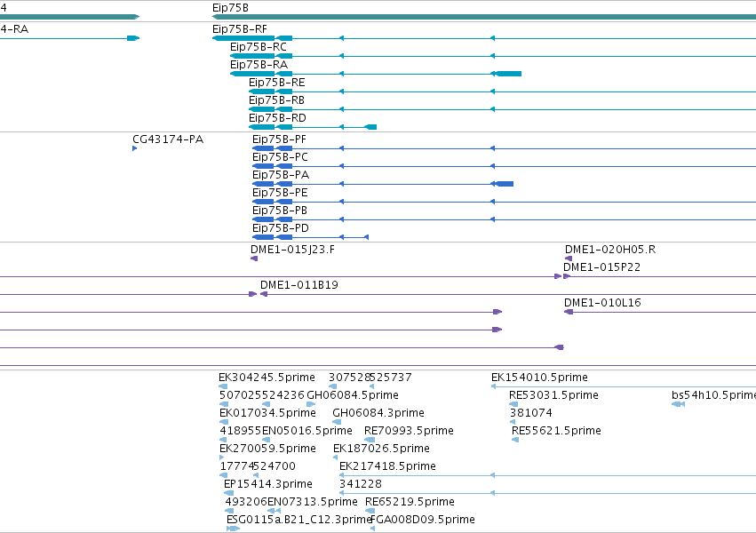Click the CG43174-PA protein label

[168, 139]
